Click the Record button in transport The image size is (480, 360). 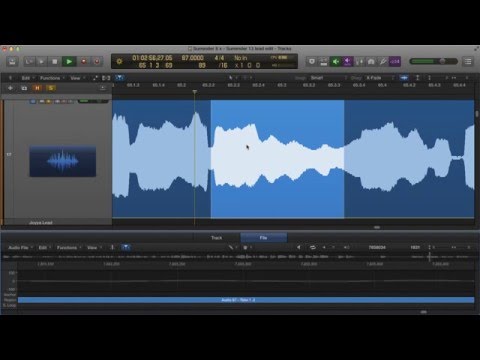tap(84, 62)
